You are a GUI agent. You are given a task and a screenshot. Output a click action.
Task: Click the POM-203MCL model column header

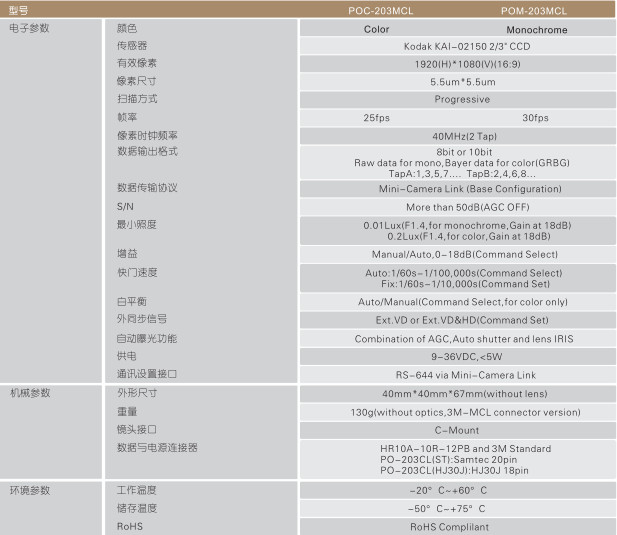coord(534,11)
